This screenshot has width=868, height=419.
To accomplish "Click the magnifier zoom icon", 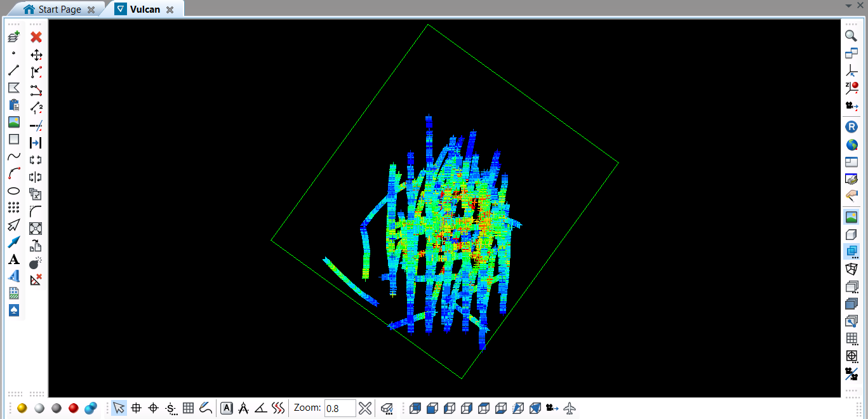I will [x=851, y=36].
